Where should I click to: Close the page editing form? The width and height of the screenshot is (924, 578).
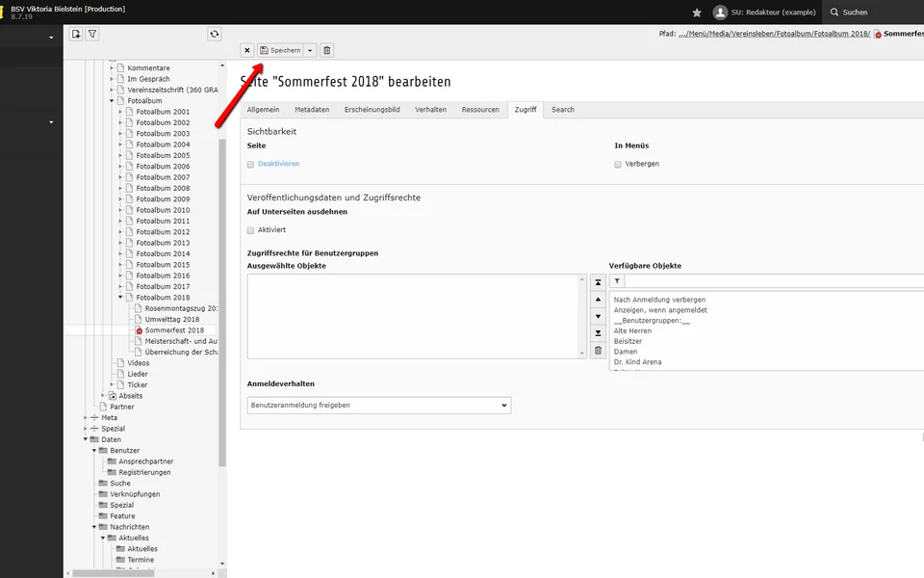[x=247, y=50]
